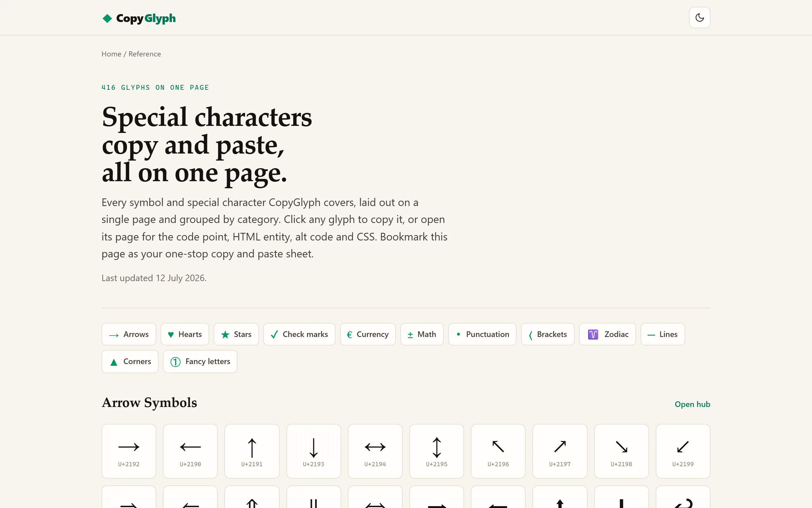Select the Math category chip
This screenshot has height=508, width=812.
click(x=422, y=334)
